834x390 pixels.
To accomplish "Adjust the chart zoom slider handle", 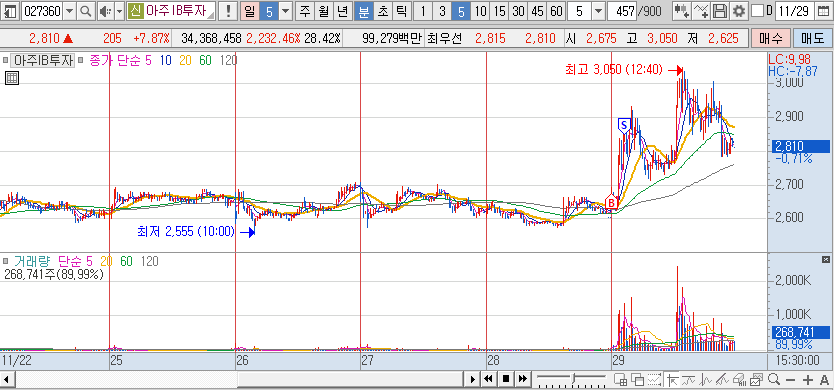I will pyautogui.click(x=572, y=379).
